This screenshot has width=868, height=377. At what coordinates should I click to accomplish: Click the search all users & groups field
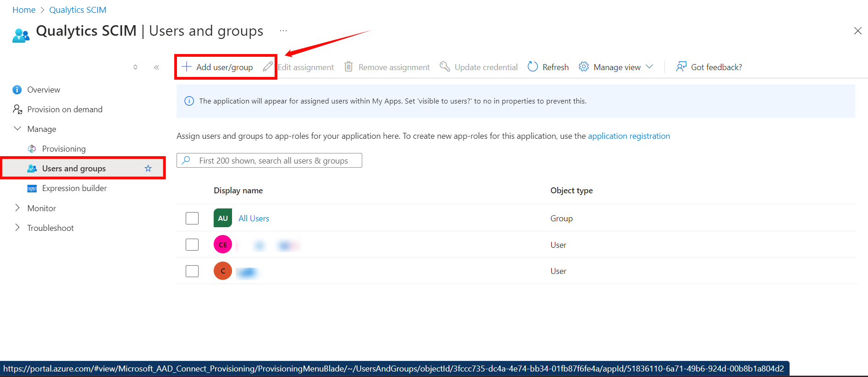coord(269,160)
